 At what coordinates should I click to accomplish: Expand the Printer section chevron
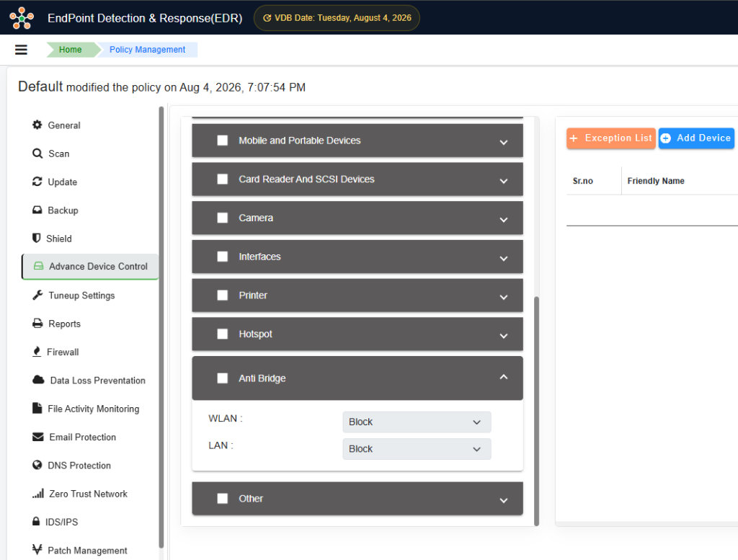click(x=504, y=297)
